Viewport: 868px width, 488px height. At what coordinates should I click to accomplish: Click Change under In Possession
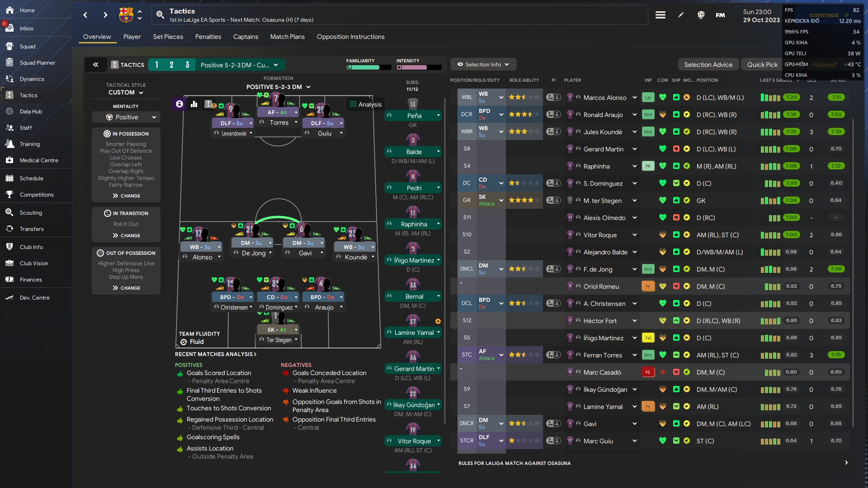pos(126,196)
